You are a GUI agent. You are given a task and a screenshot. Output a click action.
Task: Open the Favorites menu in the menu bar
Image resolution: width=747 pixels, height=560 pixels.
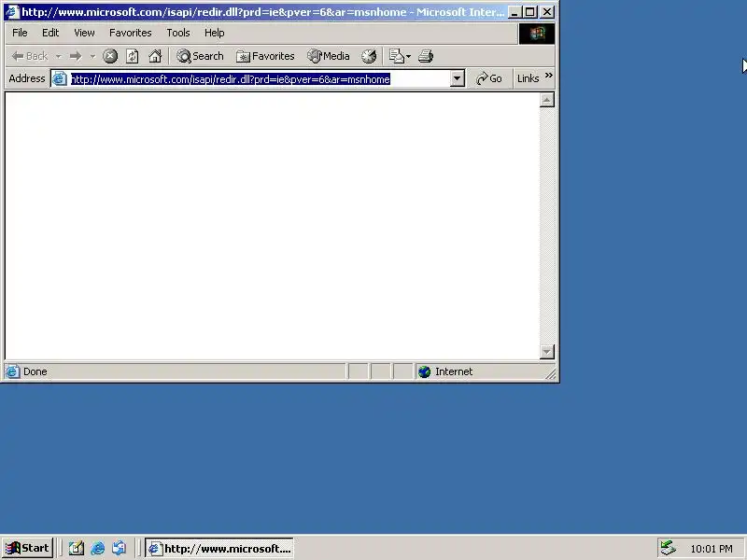pyautogui.click(x=131, y=33)
